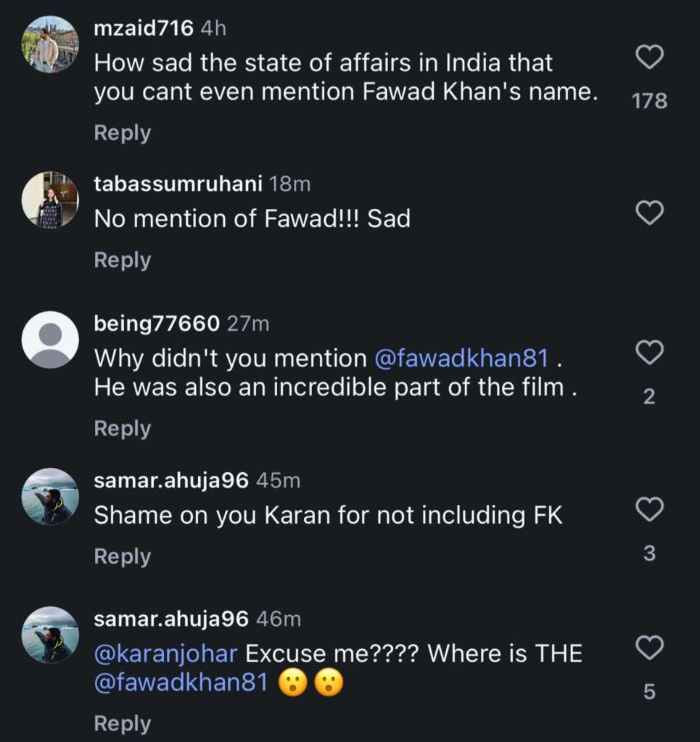Tap the username tabassumruhani

click(178, 184)
